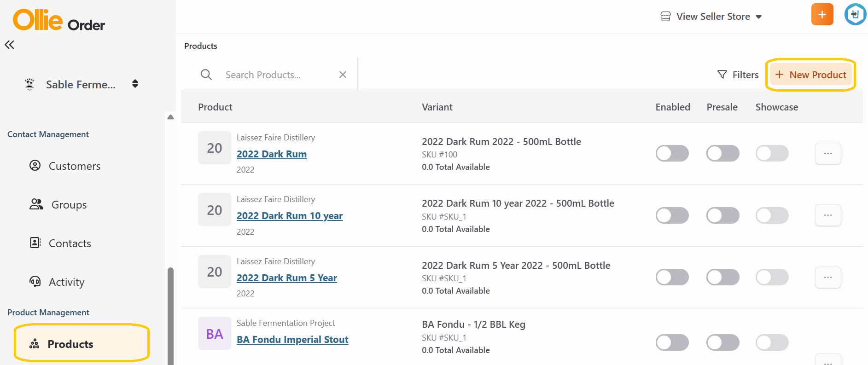Image resolution: width=868 pixels, height=365 pixels.
Task: Collapse the sidebar with double chevron icon
Action: coord(9,45)
